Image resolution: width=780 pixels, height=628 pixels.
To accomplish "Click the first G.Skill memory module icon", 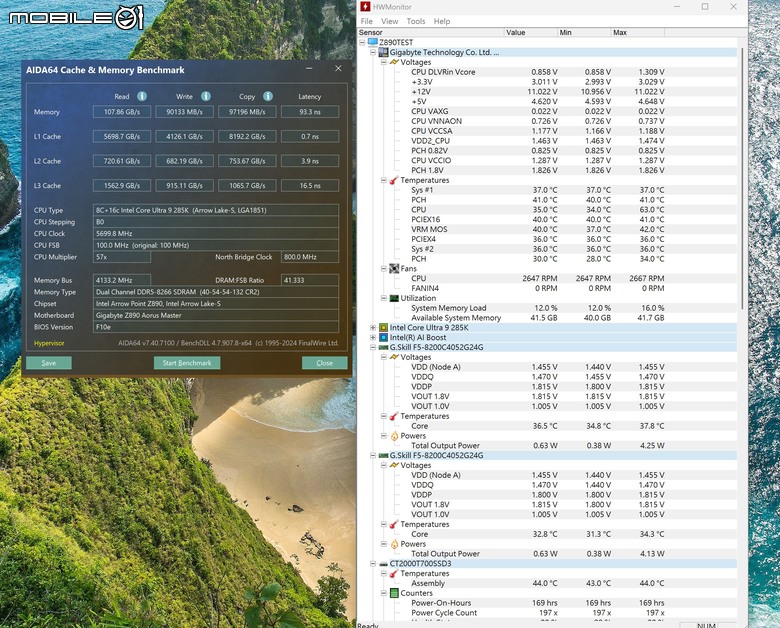I will [x=384, y=347].
